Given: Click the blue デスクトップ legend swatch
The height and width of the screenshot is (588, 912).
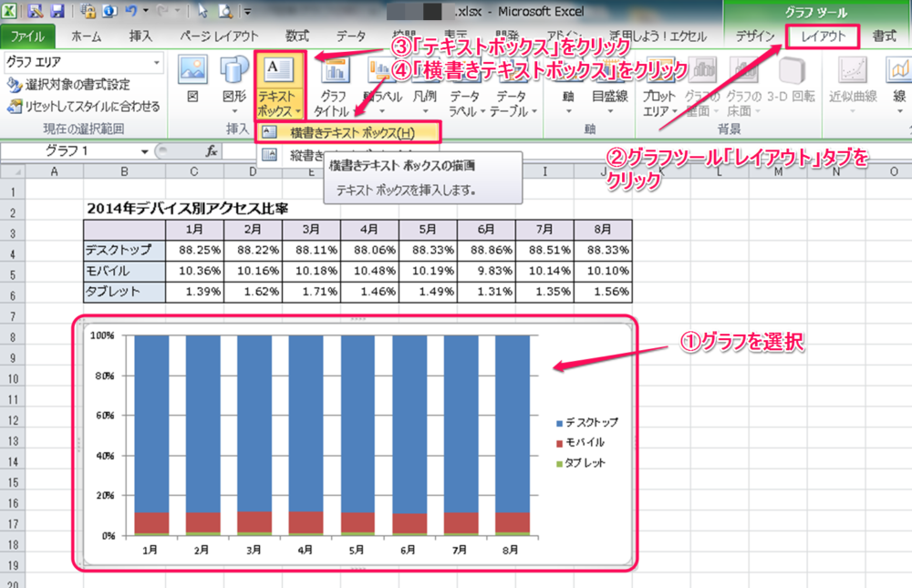Looking at the screenshot, I should pos(559,422).
